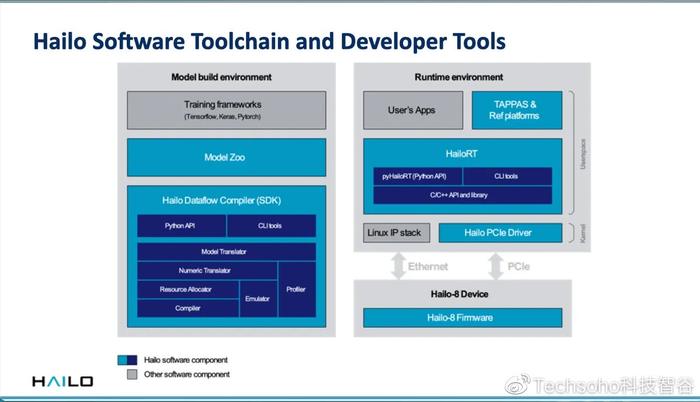Screen dimensions: 700x402
Task: Click the Model build environment heading
Action: (221, 77)
